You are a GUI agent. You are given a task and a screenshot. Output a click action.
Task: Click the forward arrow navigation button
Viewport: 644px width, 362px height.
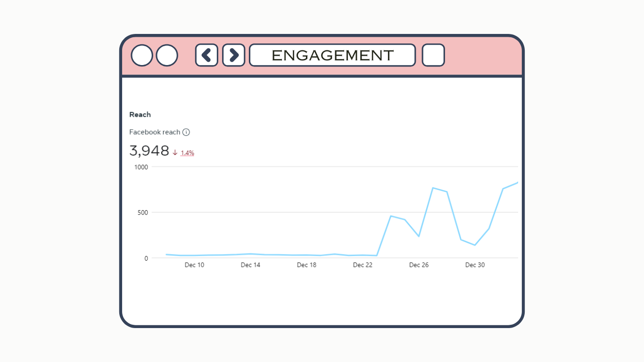click(x=233, y=55)
